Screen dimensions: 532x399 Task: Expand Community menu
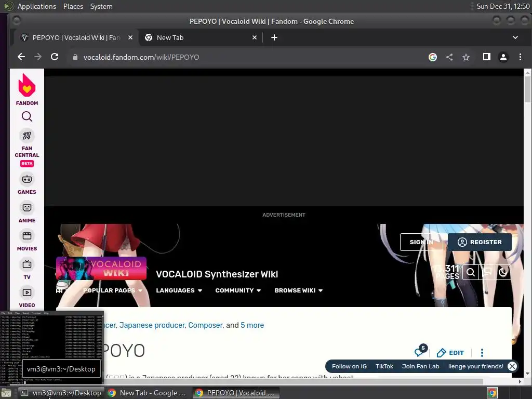pos(238,290)
